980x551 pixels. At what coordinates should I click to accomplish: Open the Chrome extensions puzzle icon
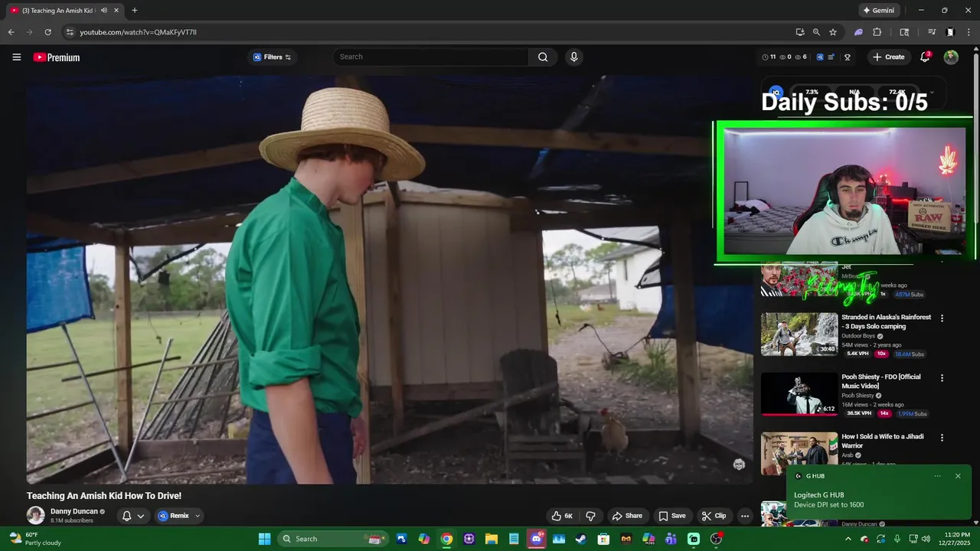(877, 32)
